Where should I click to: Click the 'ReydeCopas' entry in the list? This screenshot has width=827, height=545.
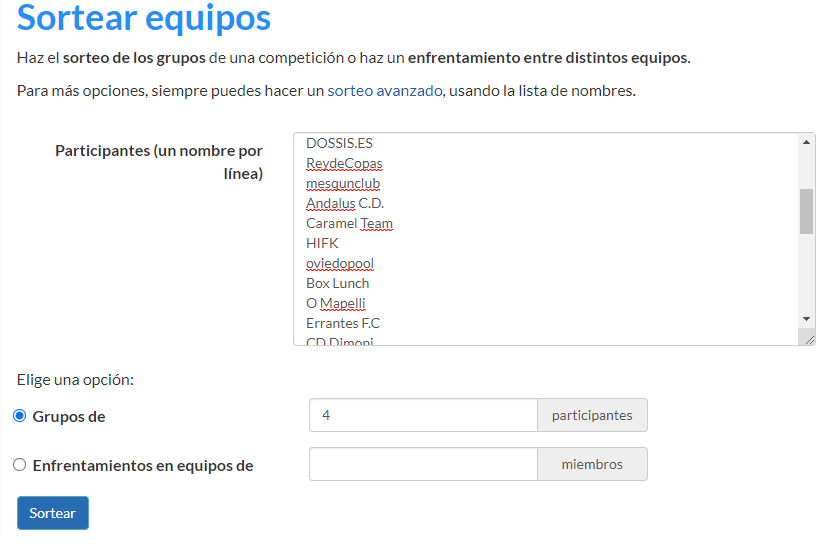tap(344, 163)
